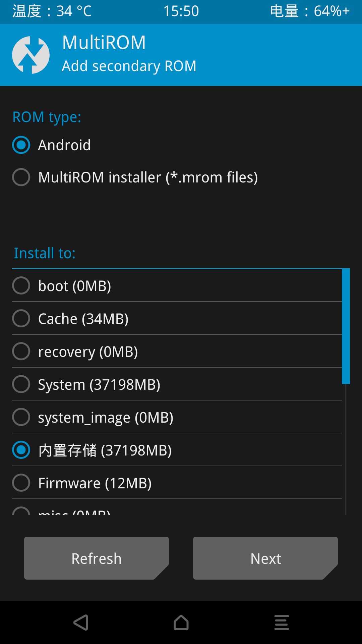Choose recovery (0MB) as install location
The width and height of the screenshot is (362, 644).
tap(177, 351)
